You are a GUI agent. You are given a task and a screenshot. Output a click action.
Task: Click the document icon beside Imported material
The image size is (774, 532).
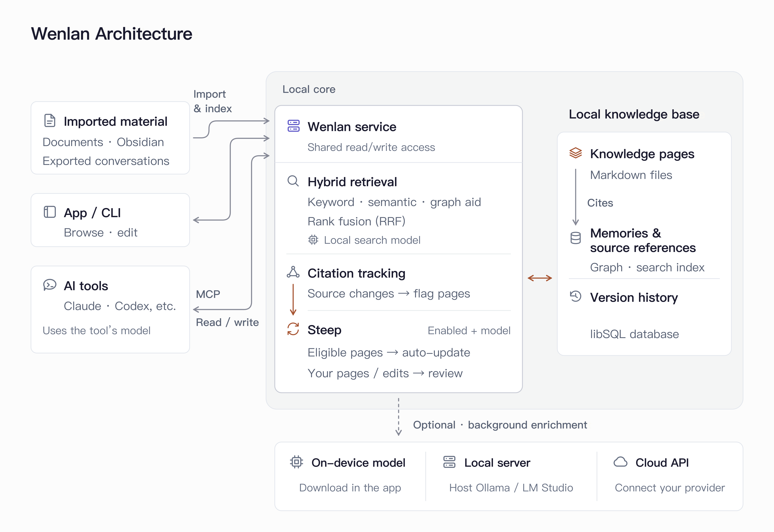(50, 121)
